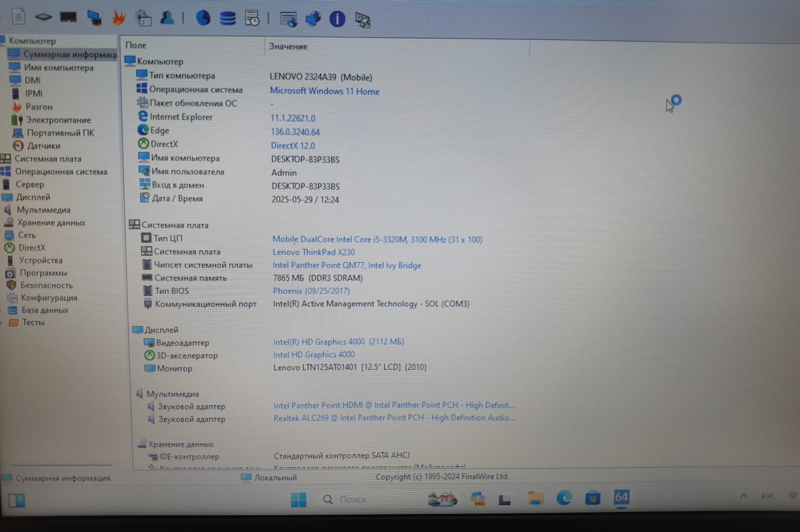Open Intel(R) HD Graphics 4000 (2112 МБ) link

pos(339,342)
